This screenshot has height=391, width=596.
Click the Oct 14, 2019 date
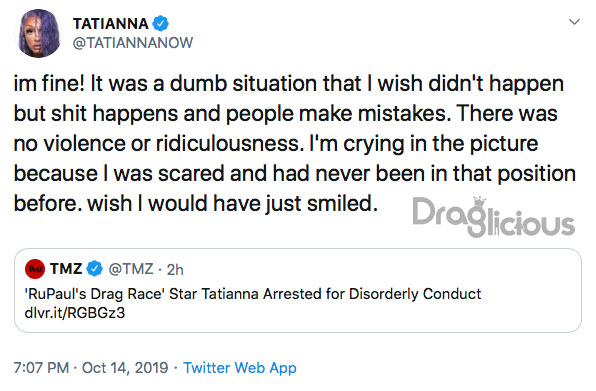coord(125,368)
